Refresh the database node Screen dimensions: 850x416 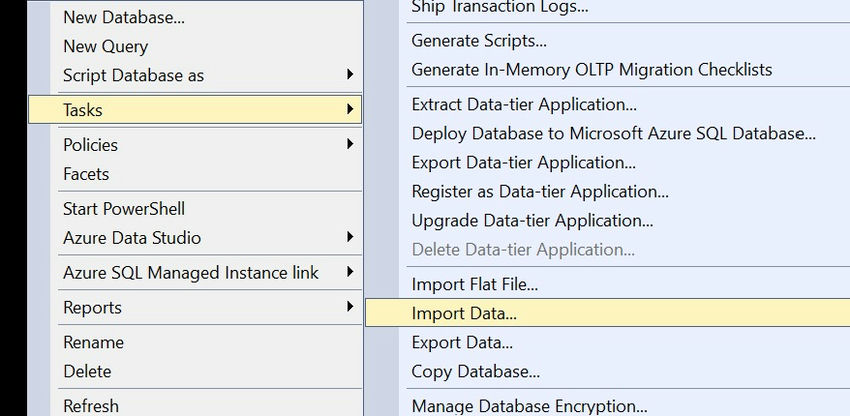tap(90, 406)
